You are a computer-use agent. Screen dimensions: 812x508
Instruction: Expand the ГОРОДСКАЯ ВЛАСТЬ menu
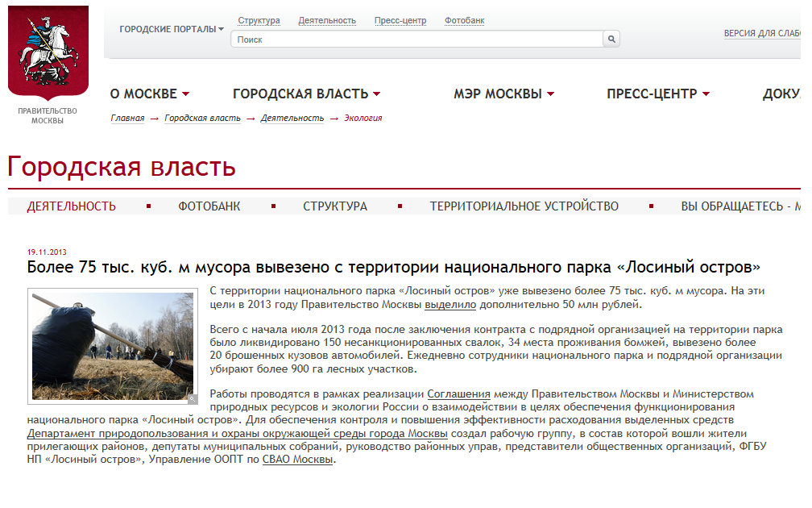(307, 94)
